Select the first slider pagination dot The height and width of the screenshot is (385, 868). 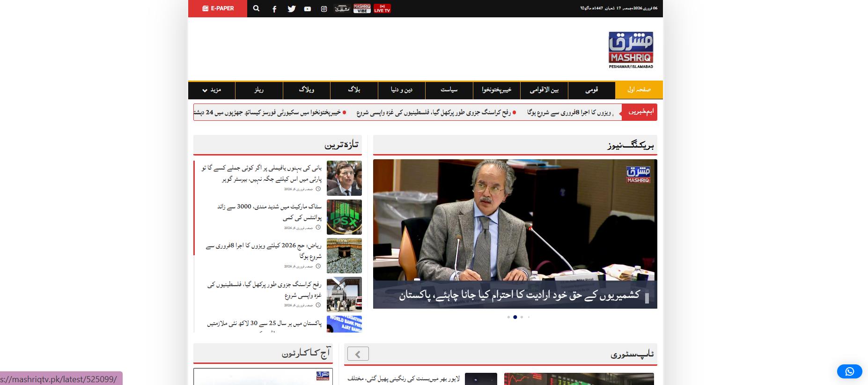pyautogui.click(x=508, y=317)
